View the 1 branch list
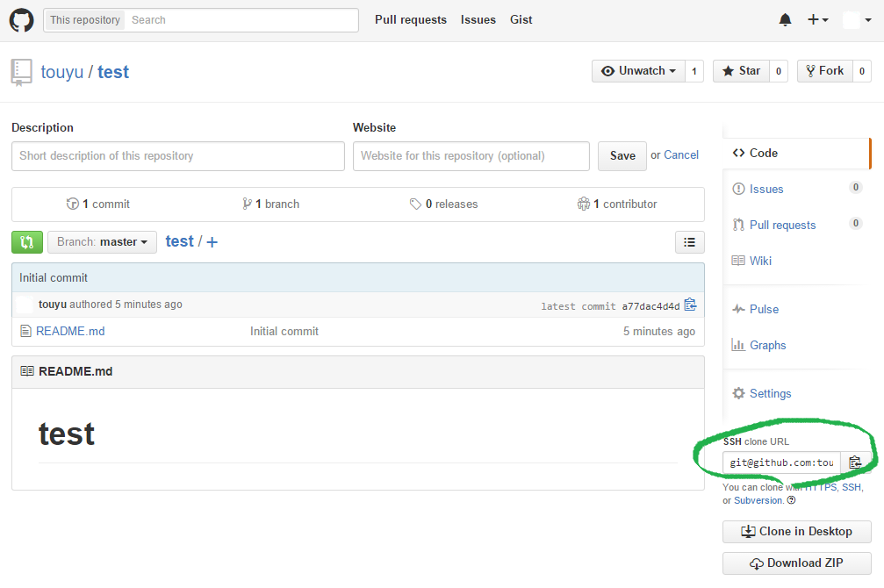 click(x=270, y=204)
